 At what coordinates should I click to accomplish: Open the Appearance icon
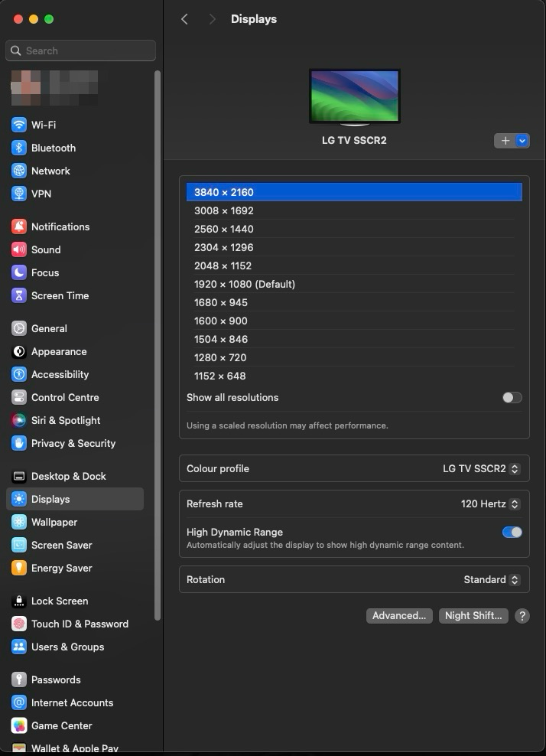tap(19, 351)
